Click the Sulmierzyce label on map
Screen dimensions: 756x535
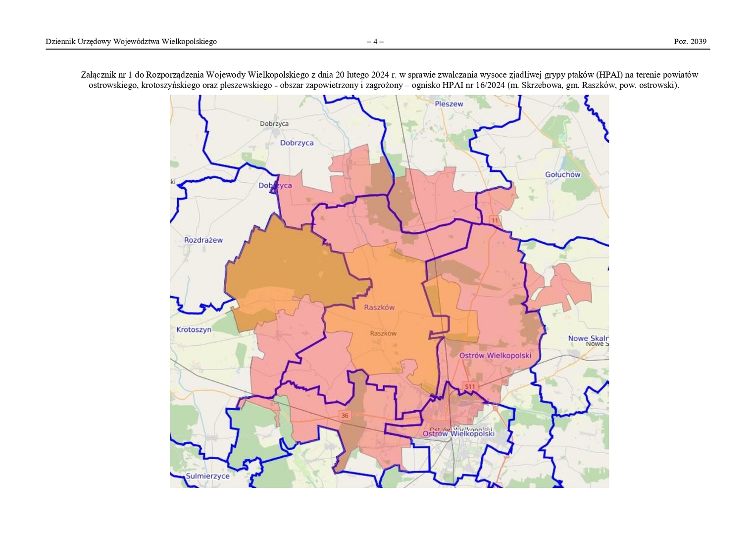[x=207, y=476]
